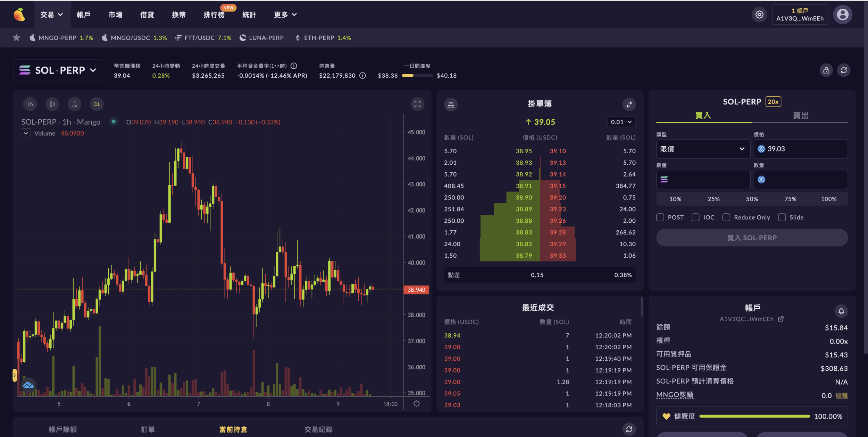Screen dimensions: 868x437
Task: Change chart candle style icon
Action: pos(52,104)
